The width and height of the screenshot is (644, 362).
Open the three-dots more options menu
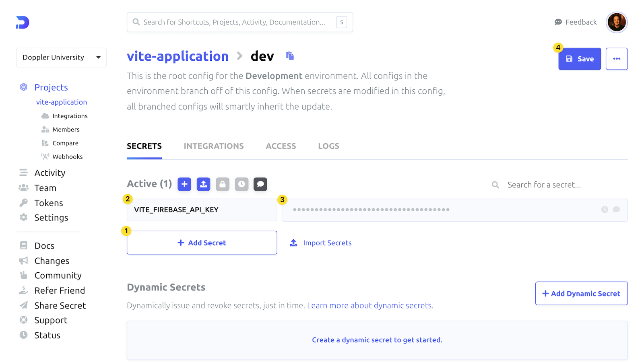click(x=617, y=59)
